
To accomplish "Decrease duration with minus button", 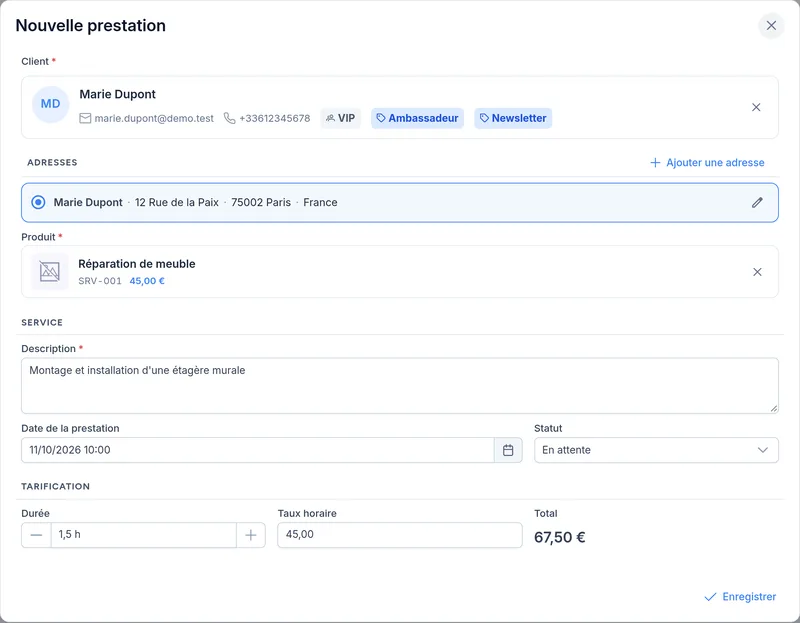I will coord(36,535).
